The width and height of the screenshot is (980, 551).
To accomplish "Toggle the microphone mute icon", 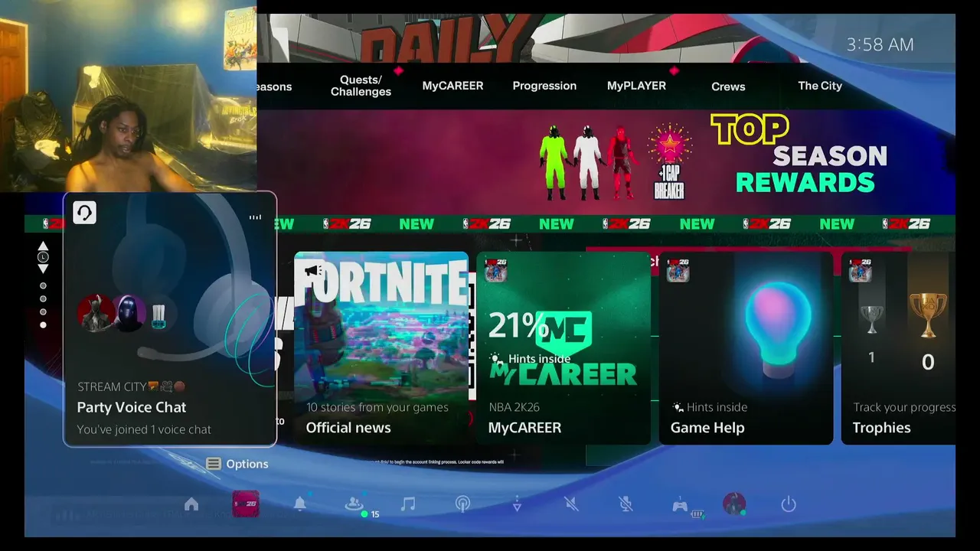I will coord(626,504).
